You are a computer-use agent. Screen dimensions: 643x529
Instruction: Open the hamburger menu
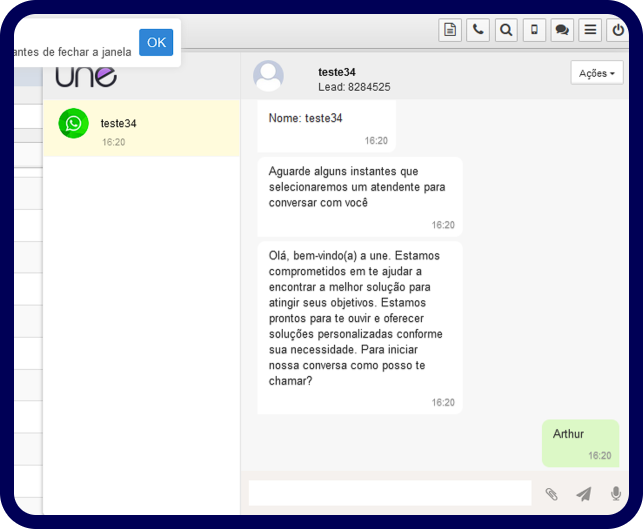pyautogui.click(x=591, y=30)
